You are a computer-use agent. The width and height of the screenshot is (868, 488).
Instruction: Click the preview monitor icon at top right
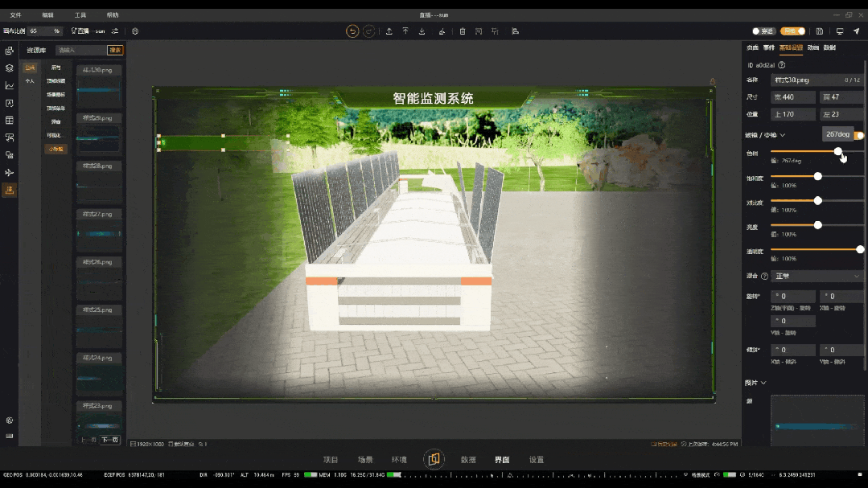tap(840, 31)
